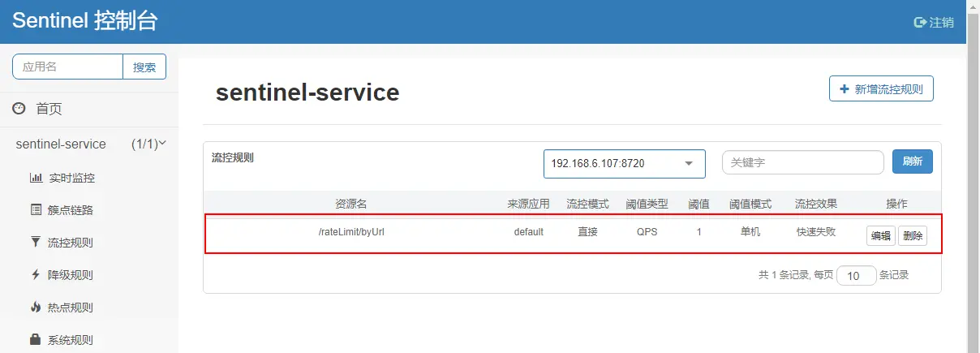Click the flame icon for 热点规则
The height and width of the screenshot is (353, 980).
pos(36,307)
